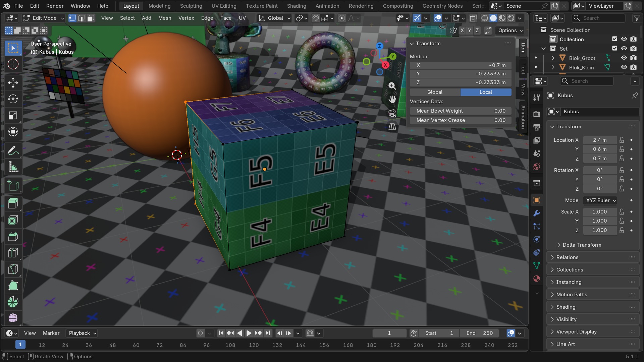
Task: Activate the Move tool
Action: (13, 83)
